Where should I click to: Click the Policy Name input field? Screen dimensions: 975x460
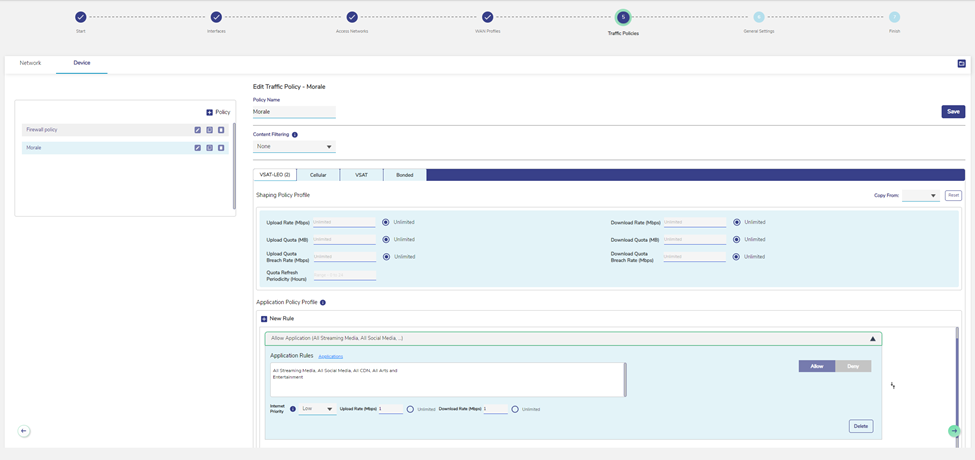pos(294,112)
